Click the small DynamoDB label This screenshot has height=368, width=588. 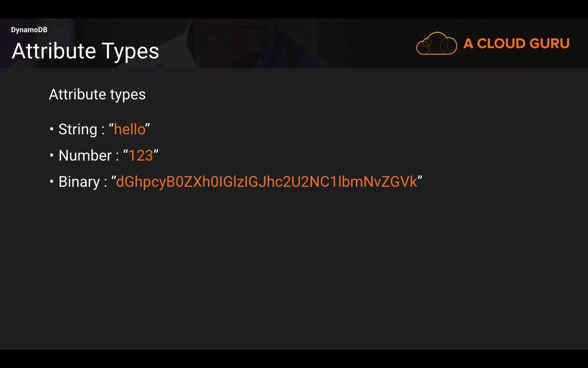29,30
